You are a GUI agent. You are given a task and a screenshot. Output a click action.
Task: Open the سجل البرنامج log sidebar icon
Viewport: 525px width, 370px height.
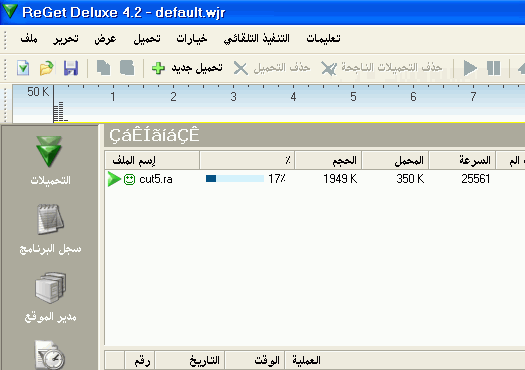50,229
